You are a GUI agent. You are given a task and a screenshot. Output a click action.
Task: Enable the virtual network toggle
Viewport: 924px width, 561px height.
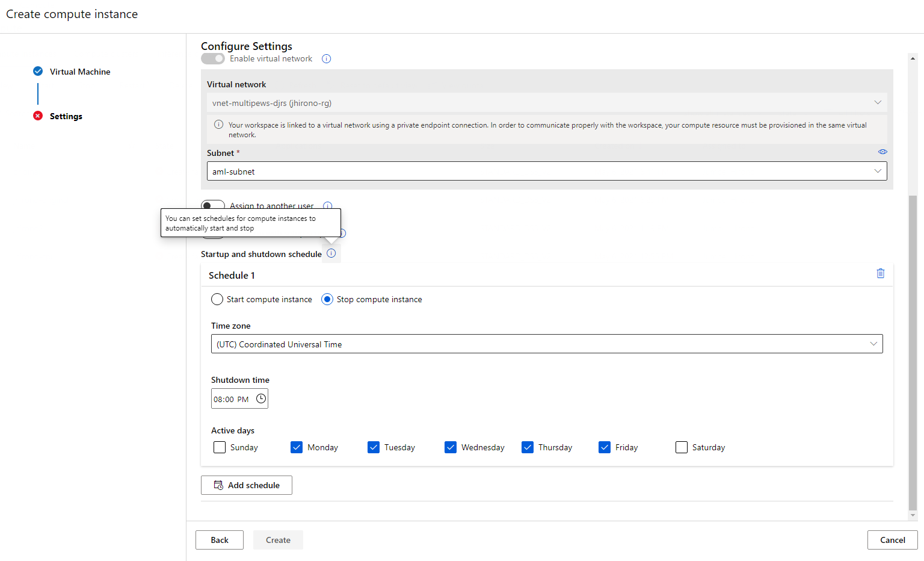[x=212, y=58]
